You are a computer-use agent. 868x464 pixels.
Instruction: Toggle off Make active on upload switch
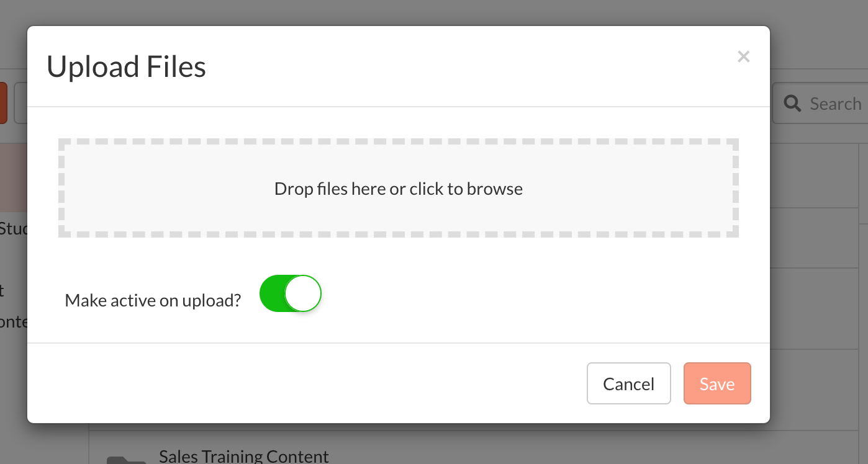coord(291,293)
